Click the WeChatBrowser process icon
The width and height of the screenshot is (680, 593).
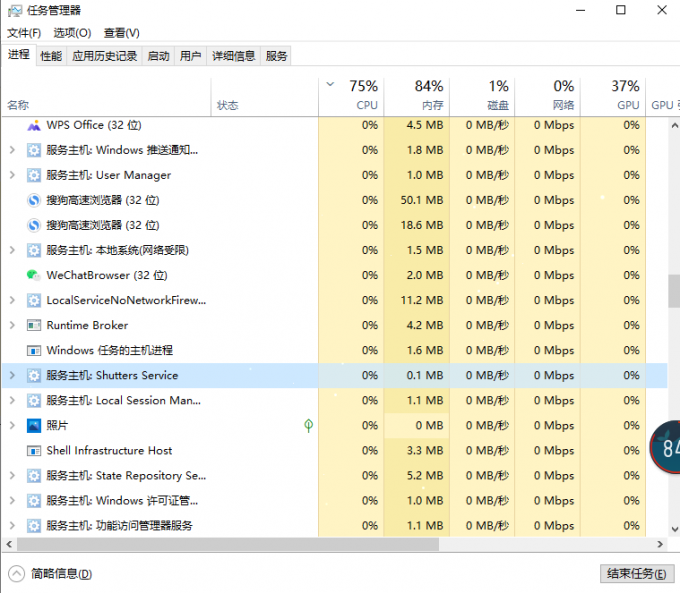(x=34, y=275)
